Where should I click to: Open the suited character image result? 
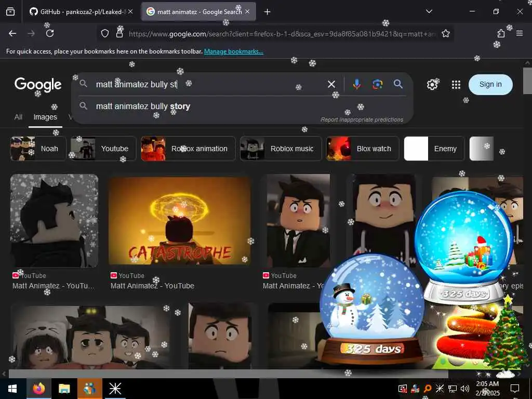click(298, 221)
